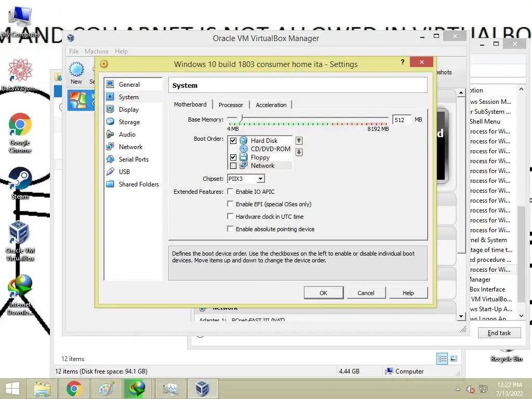Launch Steam desktop shortcut
Screen dimensions: 532x399
pos(20,183)
